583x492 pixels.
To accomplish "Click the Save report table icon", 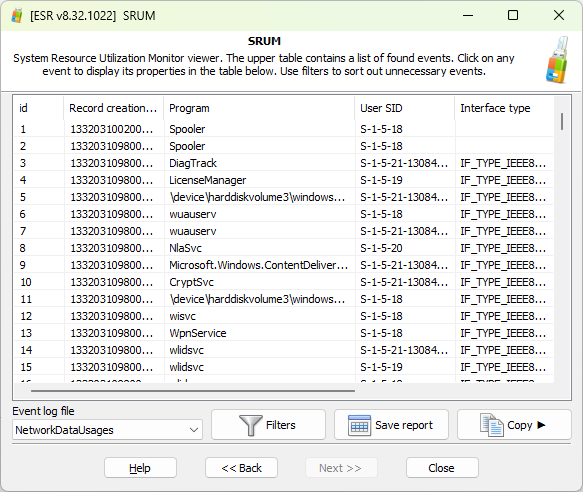I will point(359,425).
